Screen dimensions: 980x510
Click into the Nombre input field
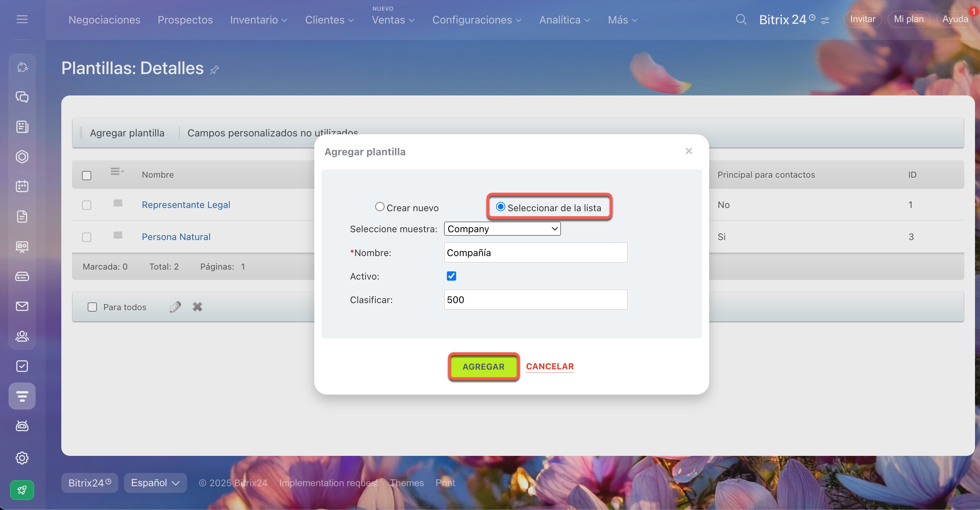click(536, 253)
